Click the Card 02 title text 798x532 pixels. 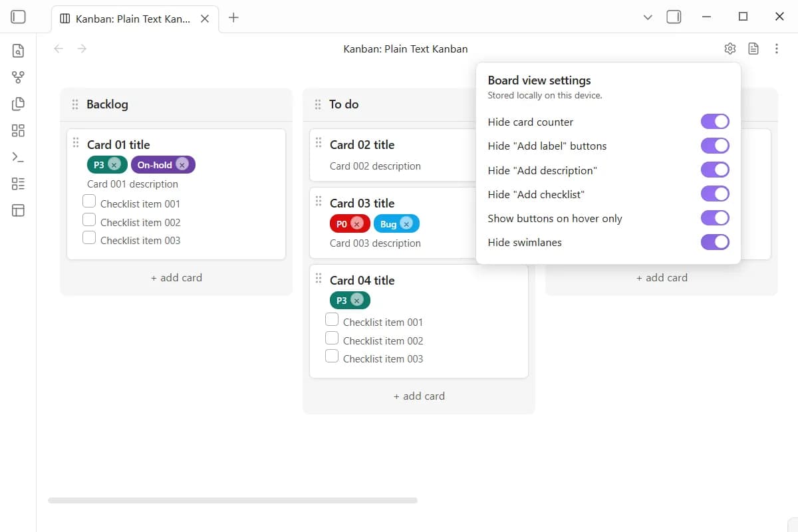click(x=362, y=145)
